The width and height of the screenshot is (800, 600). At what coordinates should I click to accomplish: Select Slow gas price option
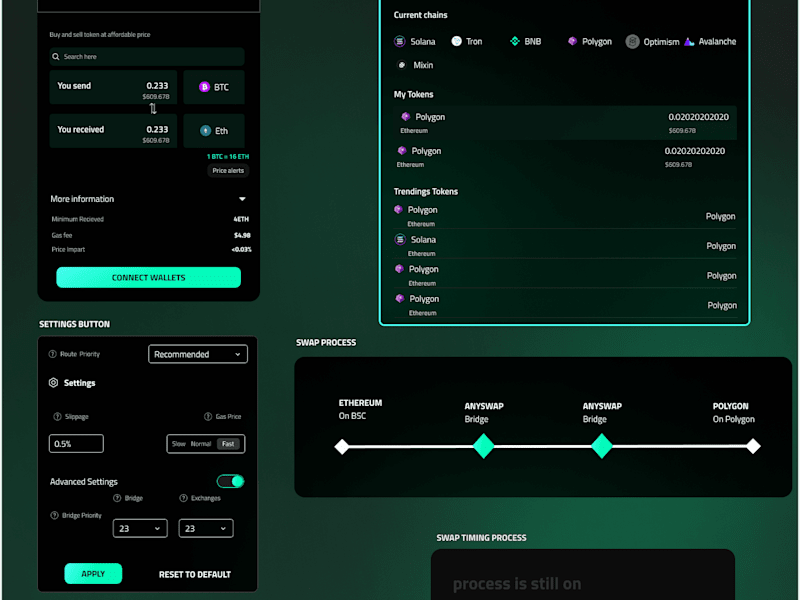pos(179,444)
